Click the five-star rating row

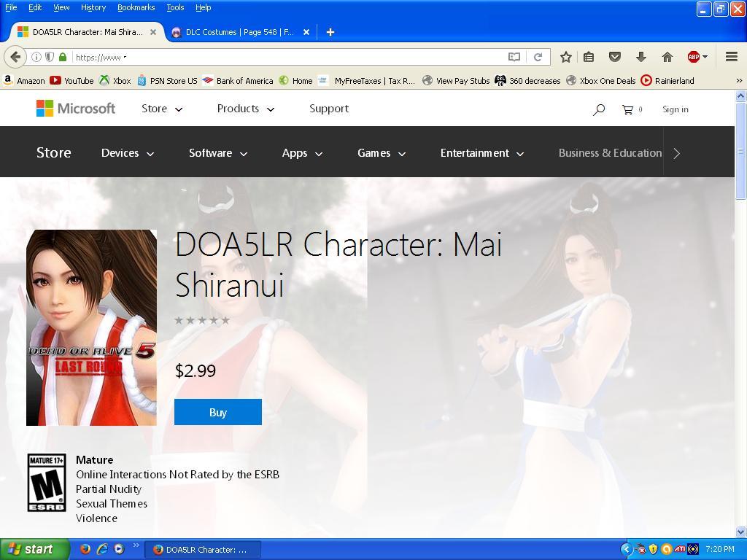click(202, 320)
